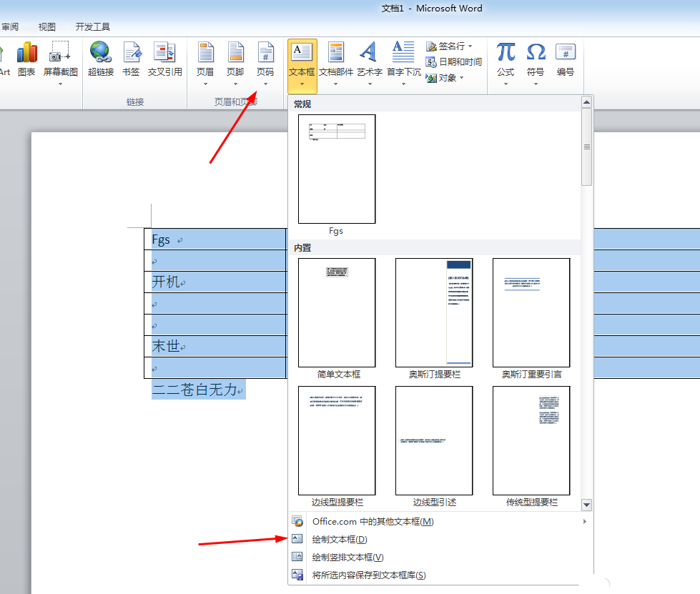700x594 pixels.
Task: Open the Developer (开发工具) tab
Action: pyautogui.click(x=93, y=27)
